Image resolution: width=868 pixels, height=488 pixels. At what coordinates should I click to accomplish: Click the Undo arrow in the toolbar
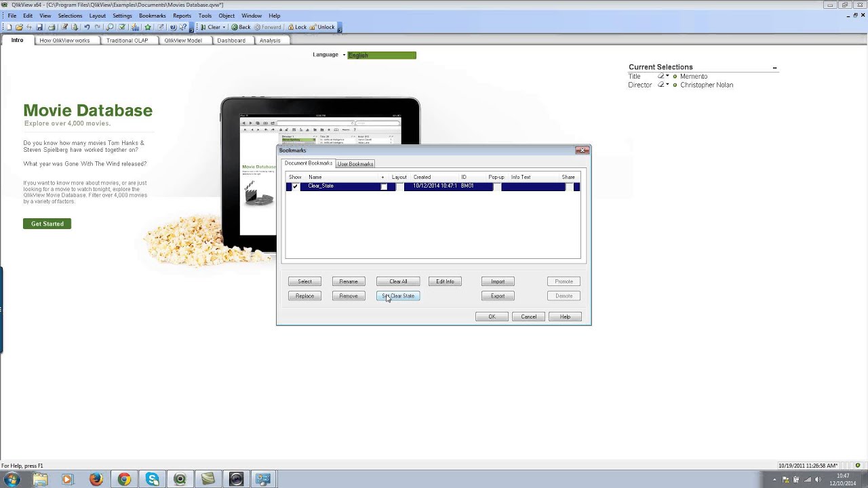[x=87, y=27]
